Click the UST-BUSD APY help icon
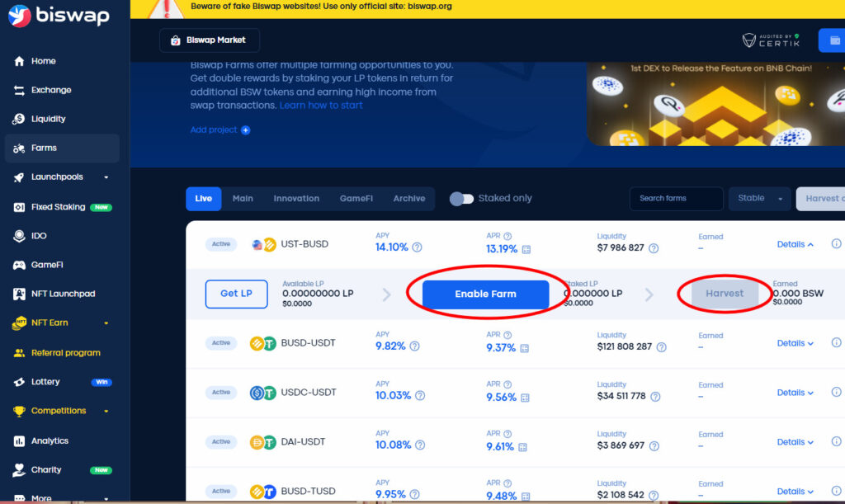The image size is (845, 504). (x=417, y=247)
